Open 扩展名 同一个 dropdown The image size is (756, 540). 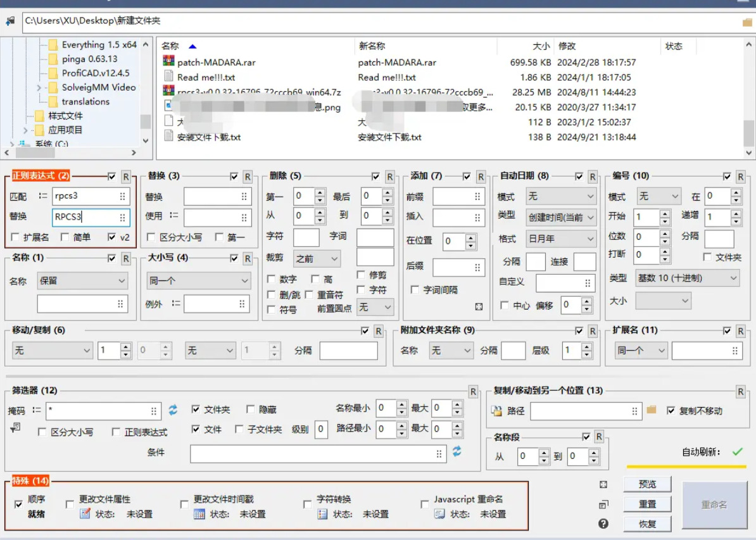pos(640,351)
